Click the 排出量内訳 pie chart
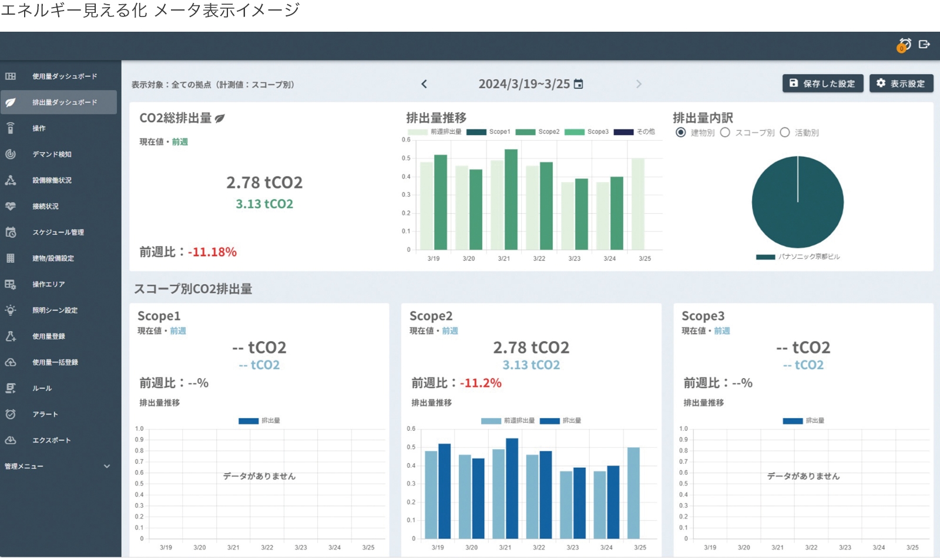The width and height of the screenshot is (940, 560). [x=797, y=202]
